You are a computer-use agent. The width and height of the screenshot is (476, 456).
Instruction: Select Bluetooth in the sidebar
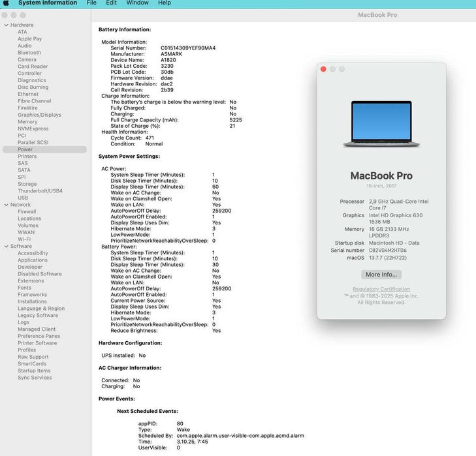point(29,53)
